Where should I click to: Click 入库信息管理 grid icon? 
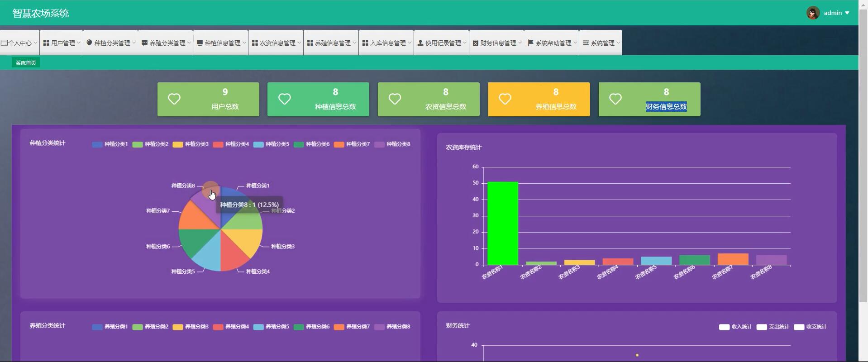(x=365, y=43)
